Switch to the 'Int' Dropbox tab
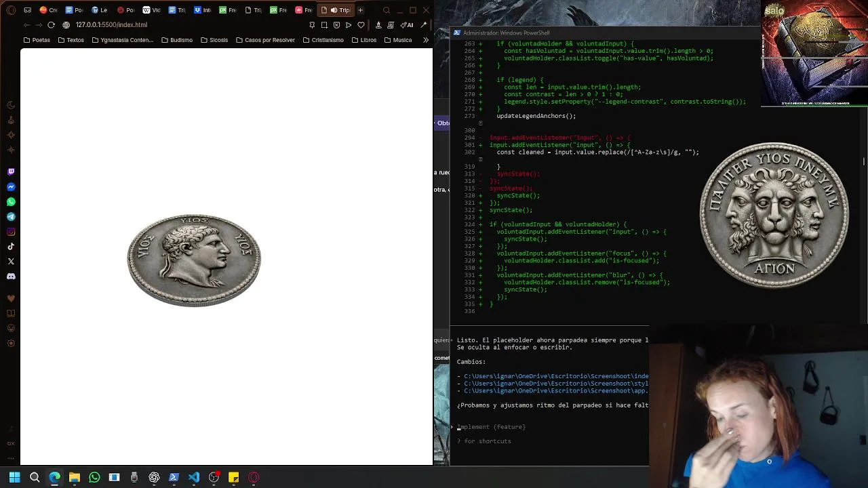This screenshot has width=868, height=488. click(x=202, y=10)
